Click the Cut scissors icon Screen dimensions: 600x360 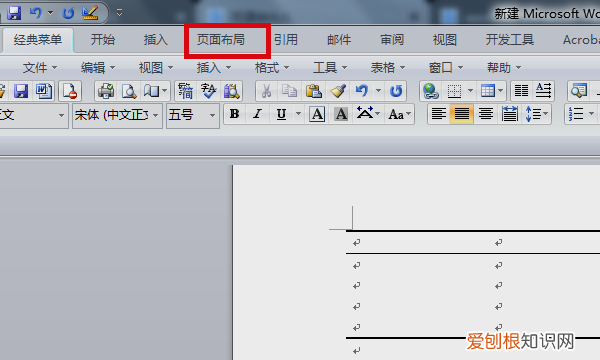point(267,91)
